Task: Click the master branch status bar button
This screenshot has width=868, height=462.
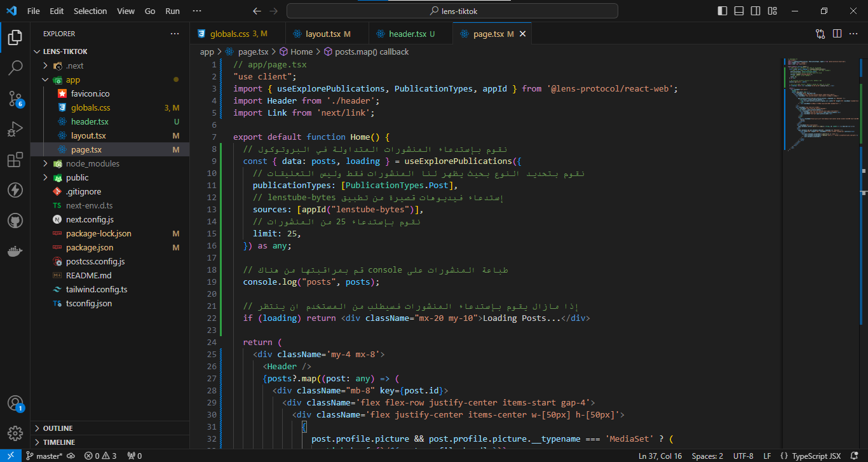Action: tap(44, 456)
